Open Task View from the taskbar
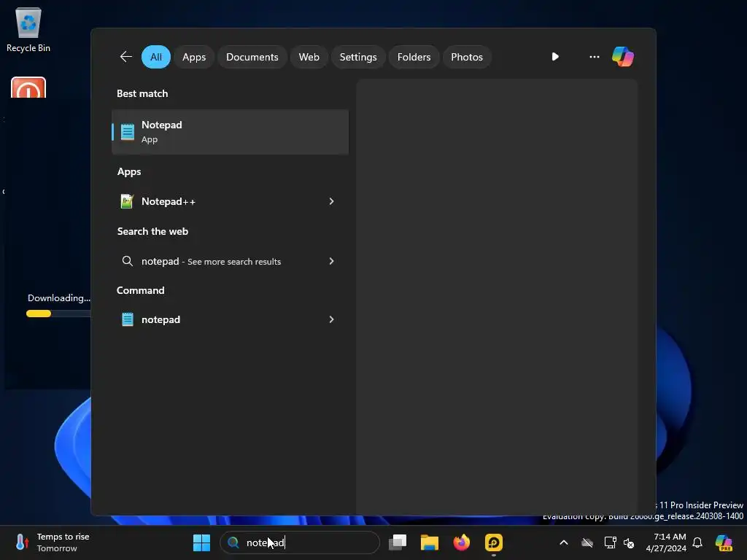The height and width of the screenshot is (560, 747). (398, 542)
